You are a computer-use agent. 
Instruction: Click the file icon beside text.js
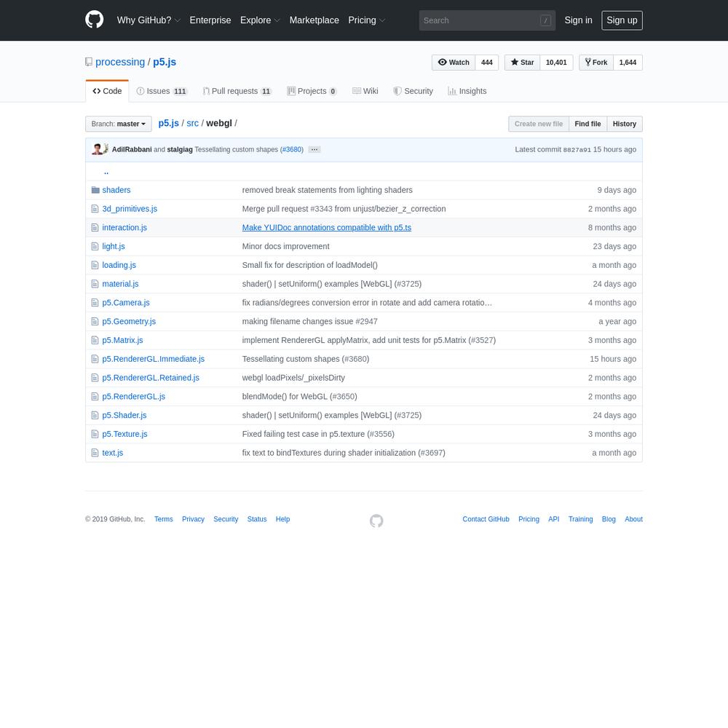(95, 453)
